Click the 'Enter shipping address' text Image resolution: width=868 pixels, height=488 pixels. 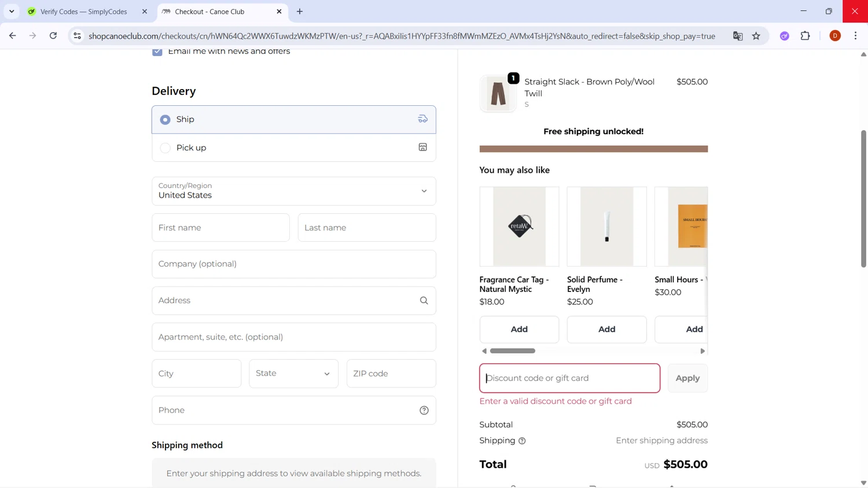[662, 441]
